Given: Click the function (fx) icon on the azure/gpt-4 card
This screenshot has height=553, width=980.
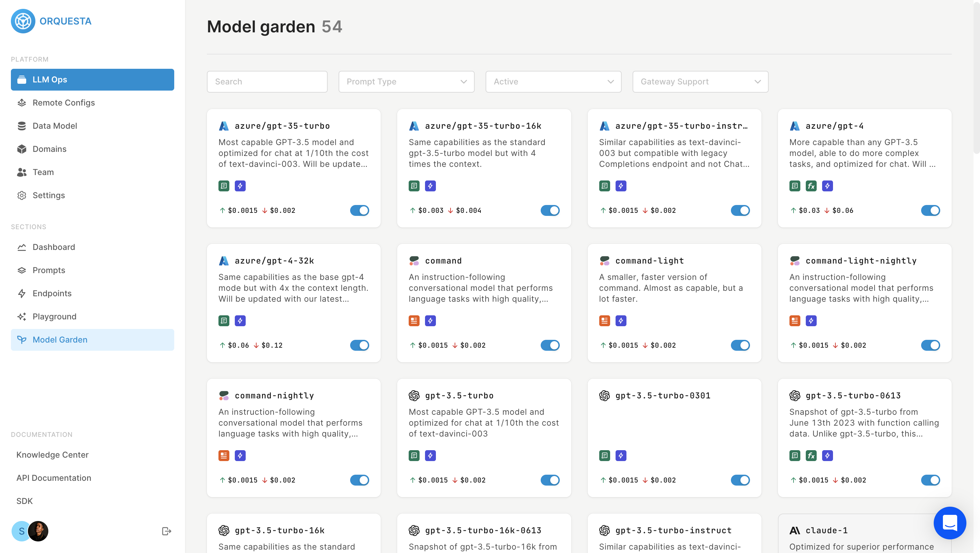Looking at the screenshot, I should pos(811,186).
